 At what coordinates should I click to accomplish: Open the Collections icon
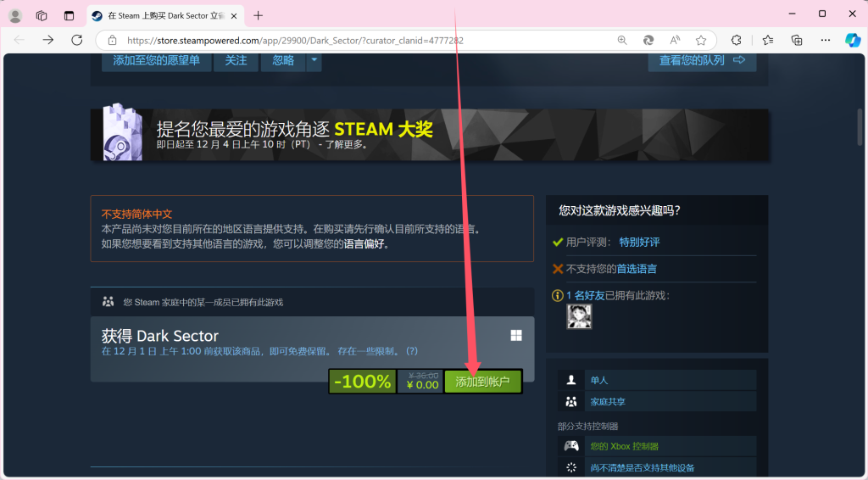pyautogui.click(x=797, y=40)
